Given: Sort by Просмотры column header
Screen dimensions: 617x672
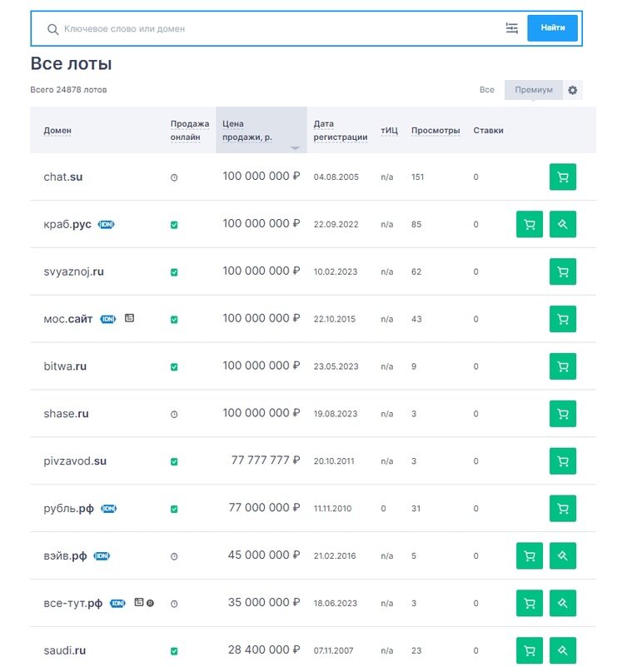Looking at the screenshot, I should (435, 130).
